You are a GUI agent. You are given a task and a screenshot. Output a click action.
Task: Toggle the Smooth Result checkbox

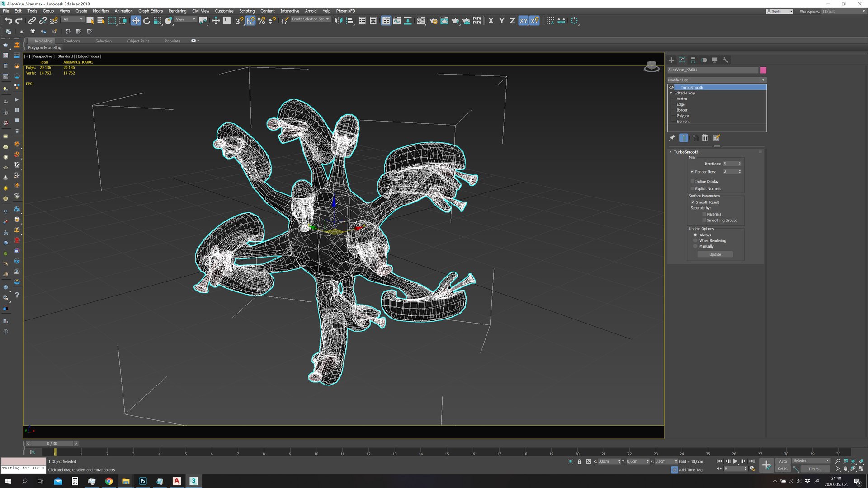693,202
